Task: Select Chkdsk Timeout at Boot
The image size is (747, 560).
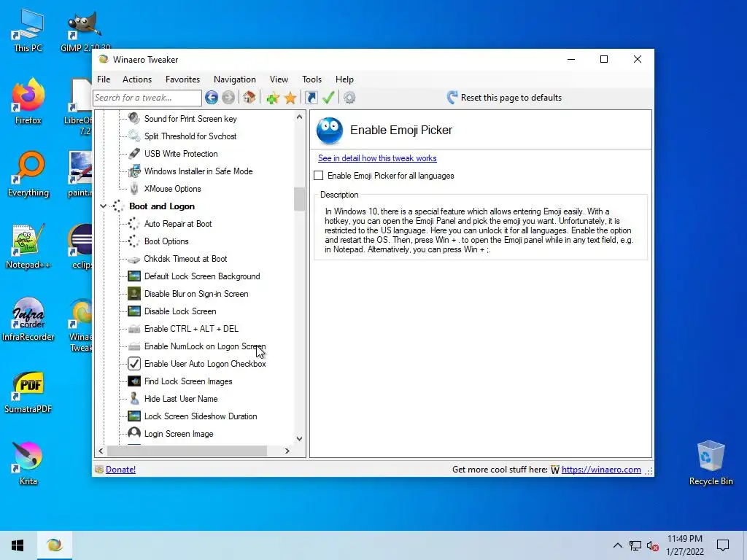Action: 185,259
